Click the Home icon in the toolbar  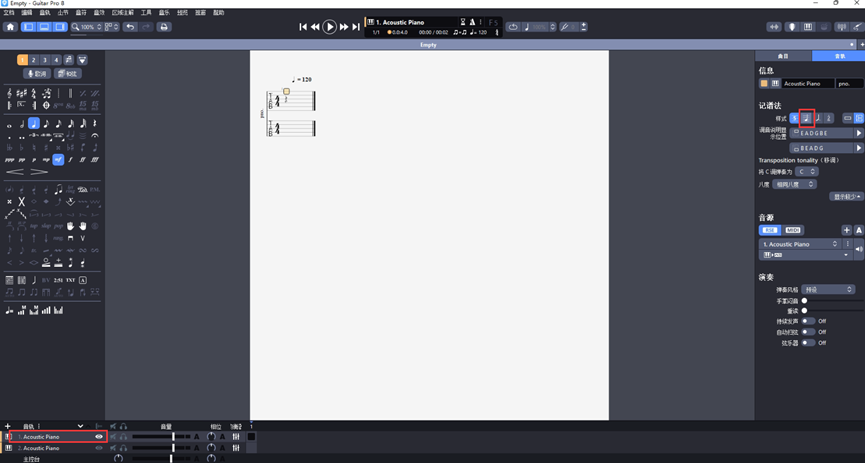[x=10, y=27]
